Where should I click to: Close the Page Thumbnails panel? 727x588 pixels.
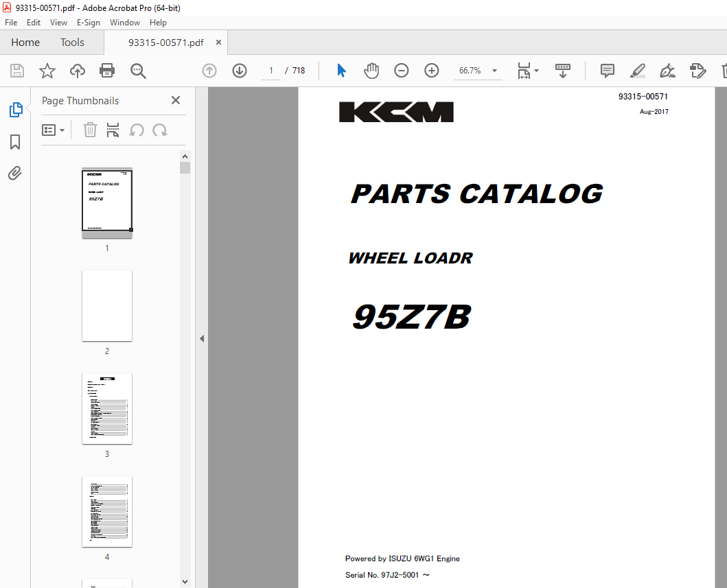point(176,101)
